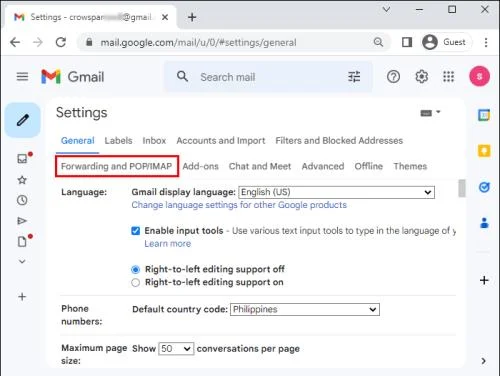The height and width of the screenshot is (376, 500).
Task: Open Filters and Blocked Addresses tab
Action: [339, 141]
